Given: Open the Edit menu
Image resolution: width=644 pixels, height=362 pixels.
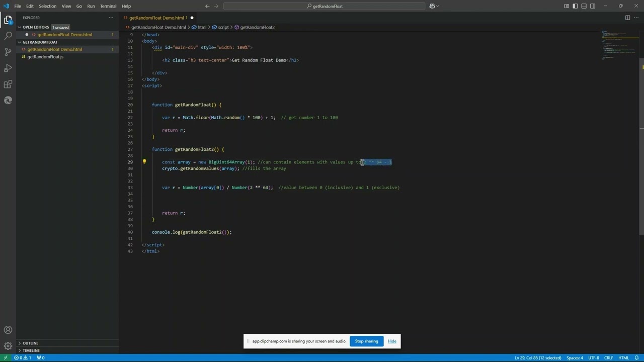Looking at the screenshot, I should click(x=30, y=6).
